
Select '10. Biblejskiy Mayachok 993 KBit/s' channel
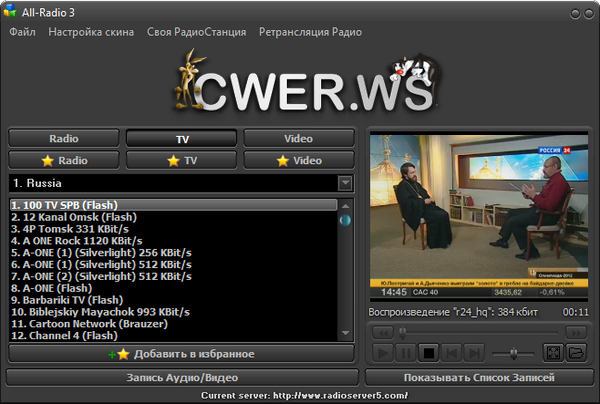pyautogui.click(x=174, y=312)
